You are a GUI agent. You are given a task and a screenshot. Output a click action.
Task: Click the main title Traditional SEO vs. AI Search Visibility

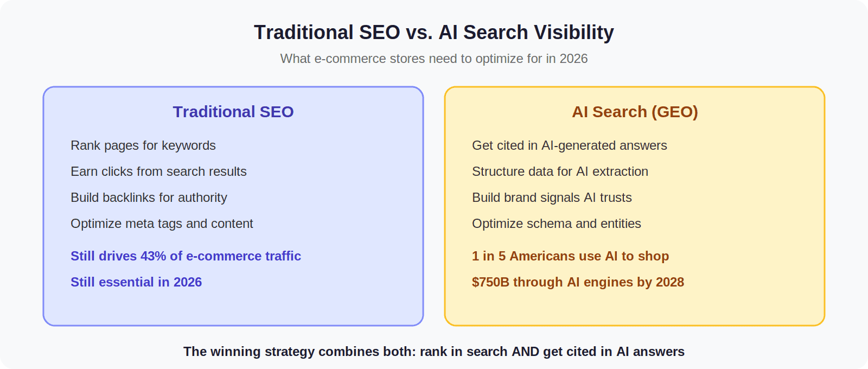coord(434,33)
